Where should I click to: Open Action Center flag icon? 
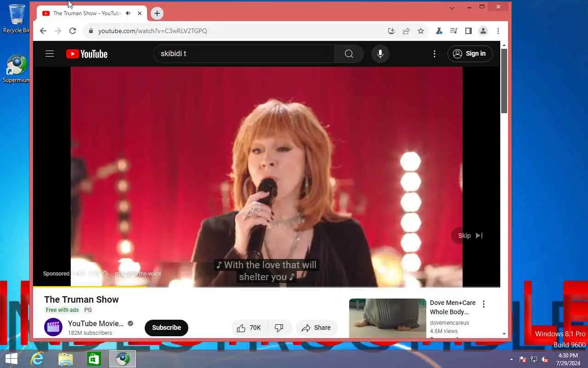tap(523, 359)
